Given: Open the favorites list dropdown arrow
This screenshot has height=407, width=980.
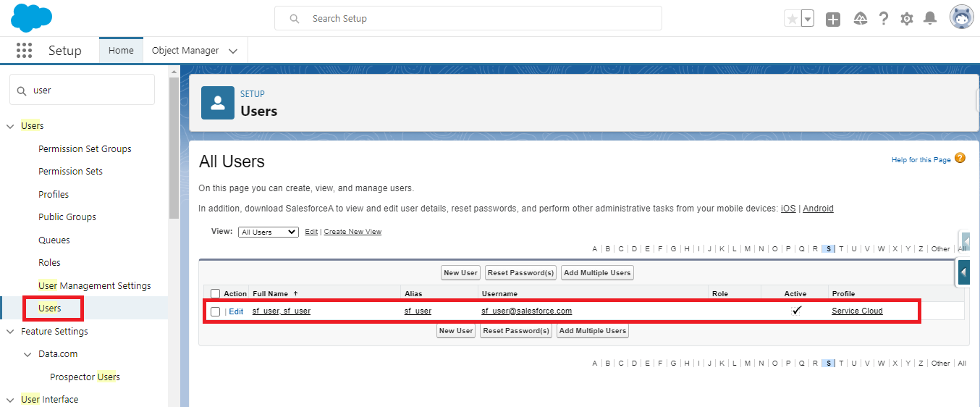Looking at the screenshot, I should click(808, 19).
